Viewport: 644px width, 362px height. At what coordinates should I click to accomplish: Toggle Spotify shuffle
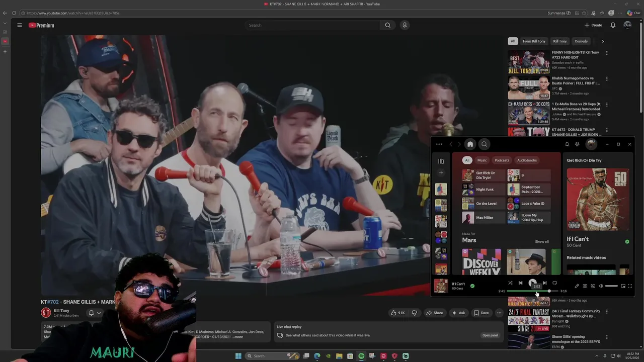coord(510,283)
